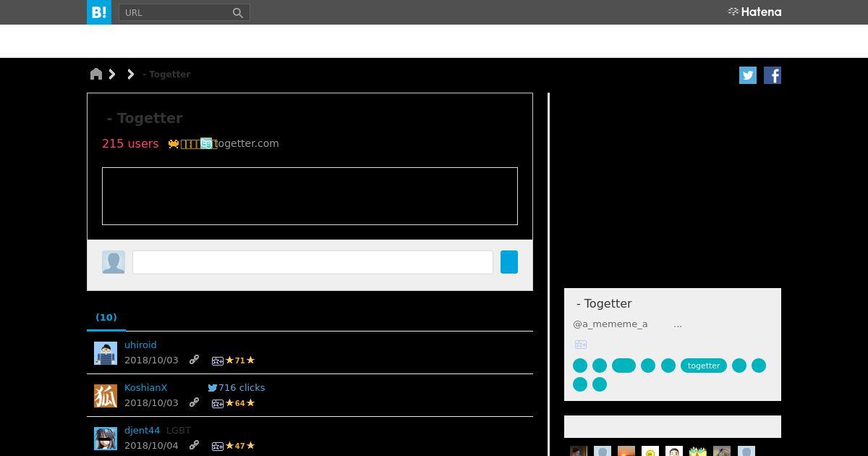This screenshot has height=456, width=868.
Task: Go to the home breadcrumb icon
Action: coord(96,74)
